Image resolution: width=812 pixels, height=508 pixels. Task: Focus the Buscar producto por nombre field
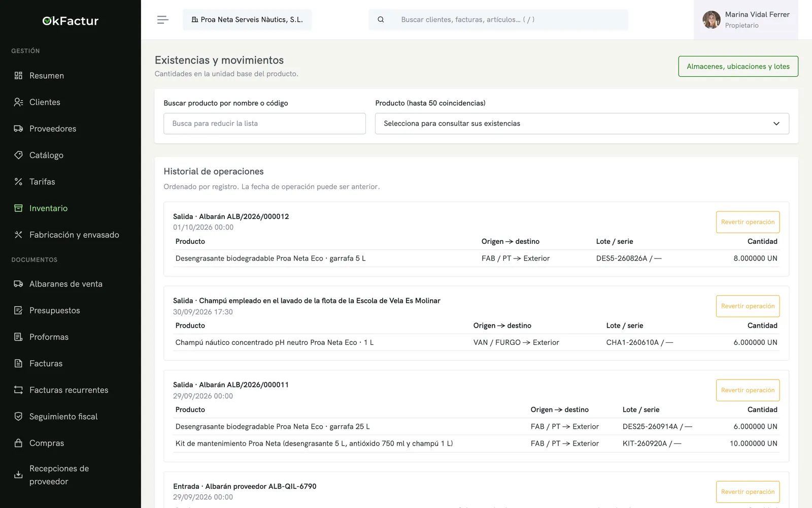[264, 123]
